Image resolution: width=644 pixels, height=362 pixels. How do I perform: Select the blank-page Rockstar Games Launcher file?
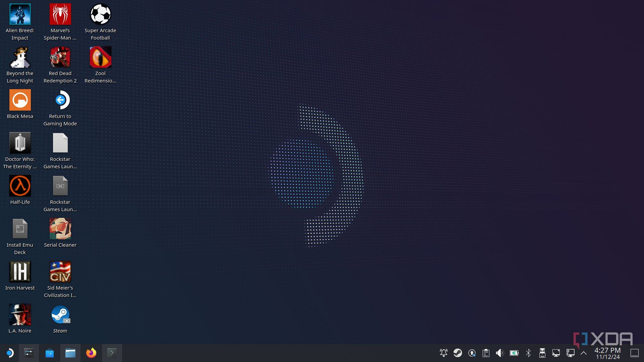click(x=60, y=151)
